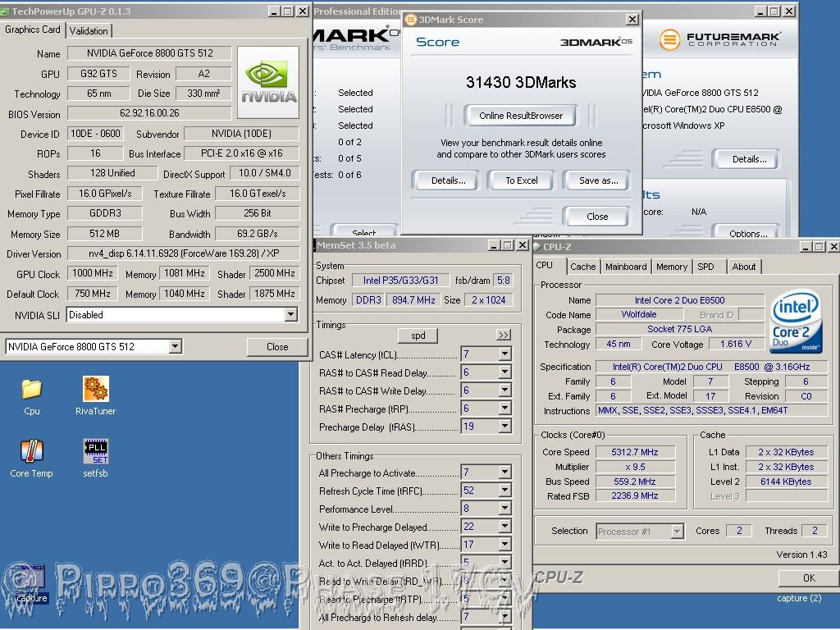Click the BIOS Version field in GPU-Z
This screenshot has height=630, width=840.
pyautogui.click(x=149, y=113)
